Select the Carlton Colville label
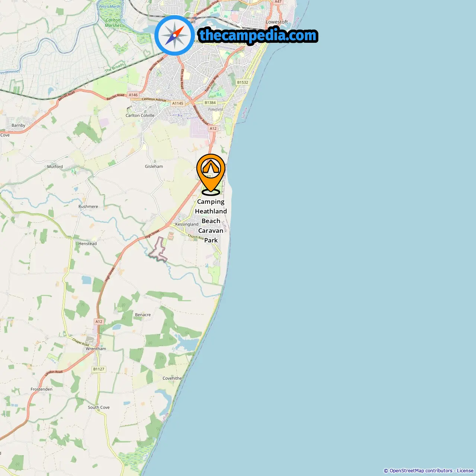476x476 pixels. click(x=140, y=115)
